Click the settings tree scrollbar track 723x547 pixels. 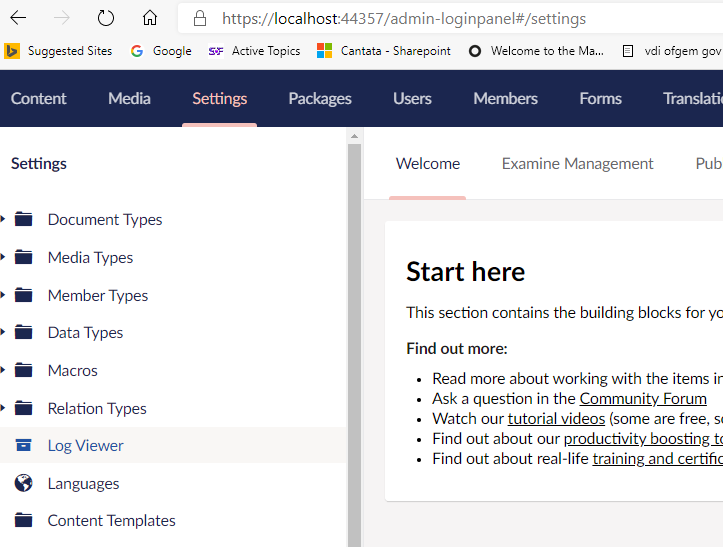[354, 346]
